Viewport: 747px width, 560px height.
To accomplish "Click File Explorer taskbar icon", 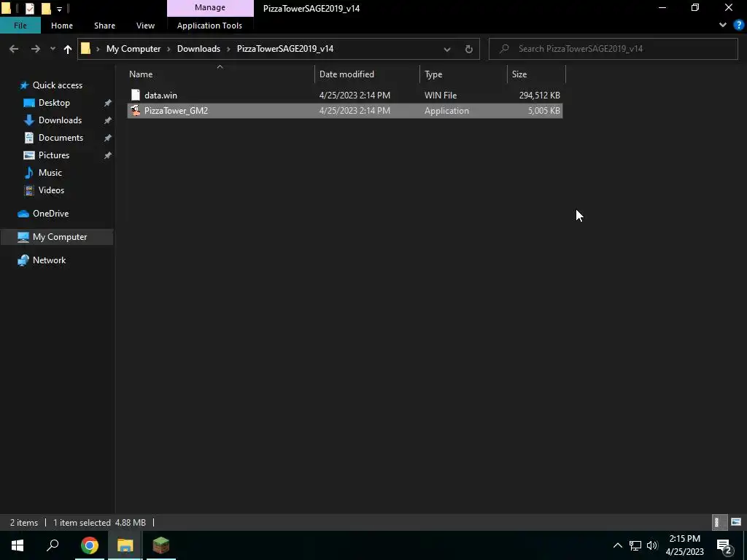I will point(125,545).
